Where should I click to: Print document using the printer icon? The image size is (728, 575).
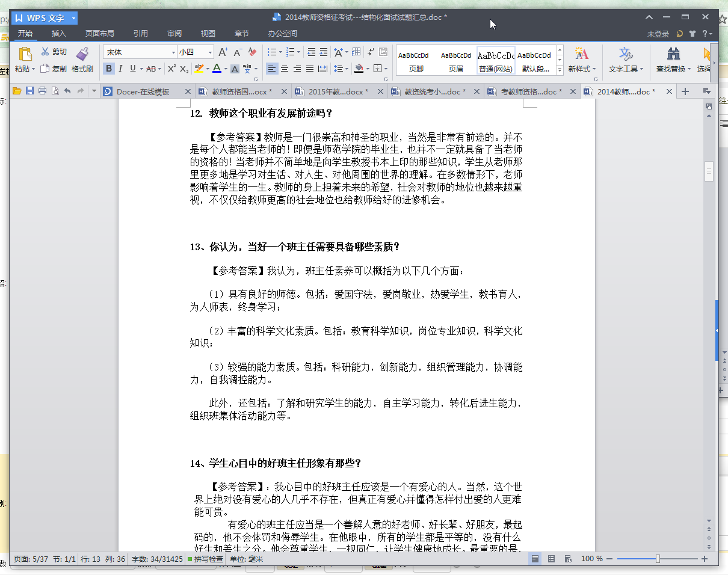[x=42, y=91]
